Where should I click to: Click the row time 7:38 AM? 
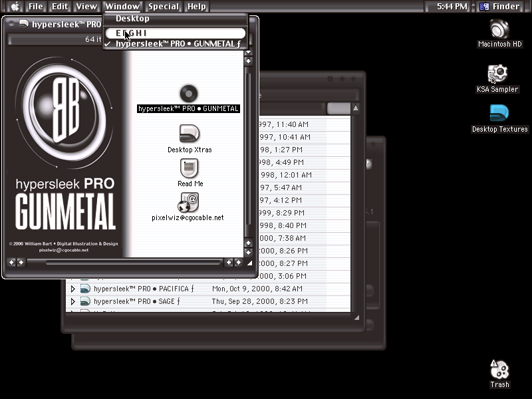coord(291,238)
